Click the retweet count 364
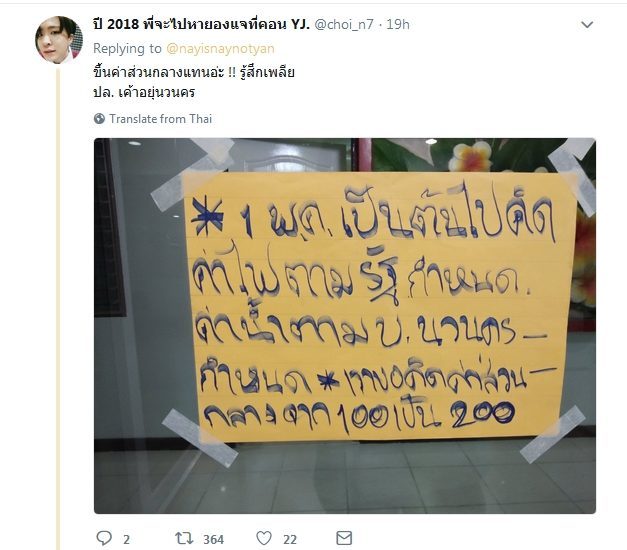This screenshot has width=627, height=550. (214, 540)
